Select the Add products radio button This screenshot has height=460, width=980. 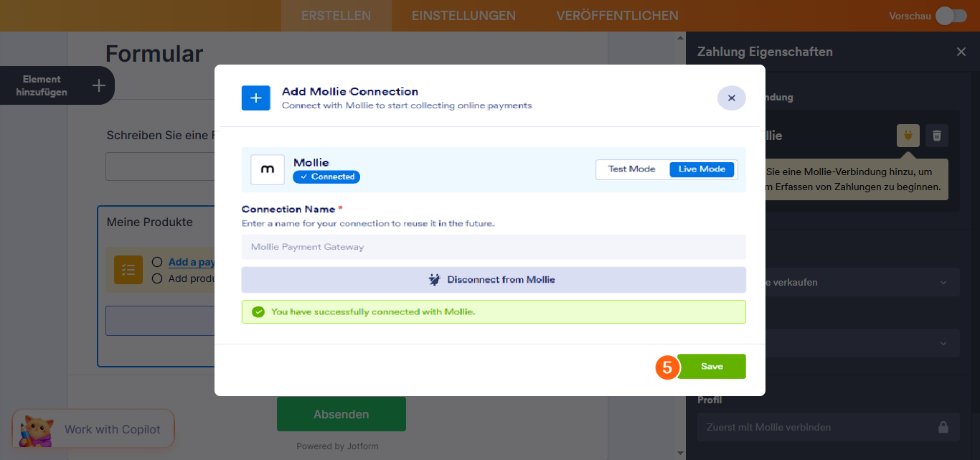(x=157, y=278)
